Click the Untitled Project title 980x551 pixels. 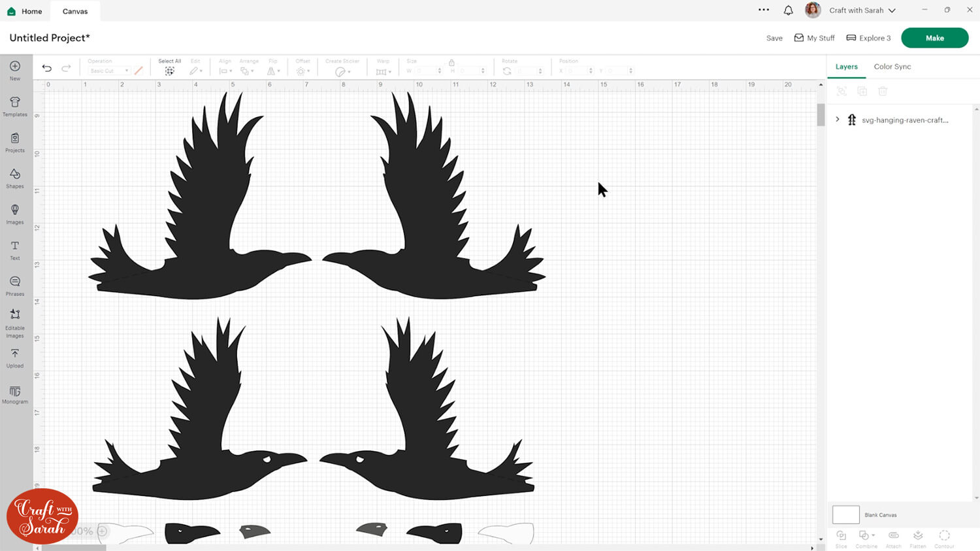[50, 38]
